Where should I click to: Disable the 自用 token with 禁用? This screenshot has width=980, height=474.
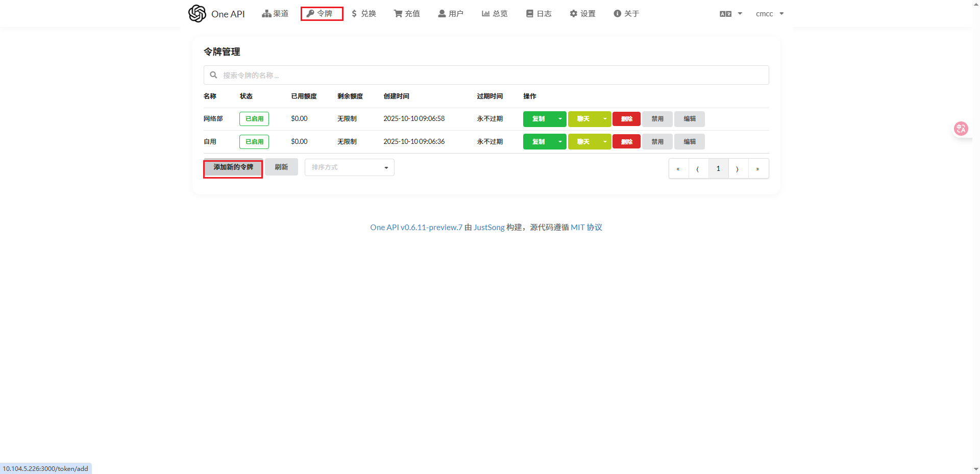pos(657,142)
